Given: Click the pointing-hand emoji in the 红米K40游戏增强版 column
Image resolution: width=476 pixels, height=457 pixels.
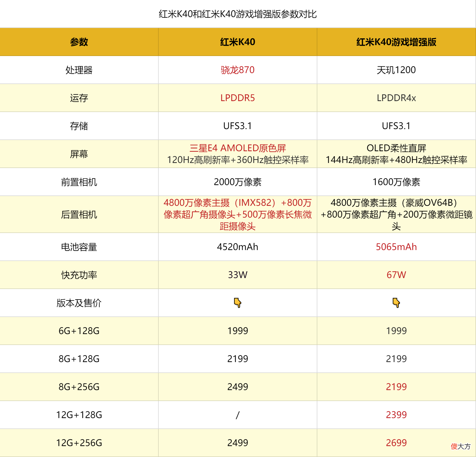Looking at the screenshot, I should point(396,303).
